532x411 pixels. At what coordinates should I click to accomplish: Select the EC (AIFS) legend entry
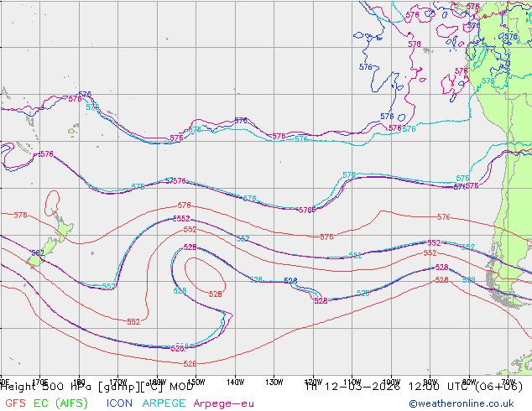[x=60, y=403]
